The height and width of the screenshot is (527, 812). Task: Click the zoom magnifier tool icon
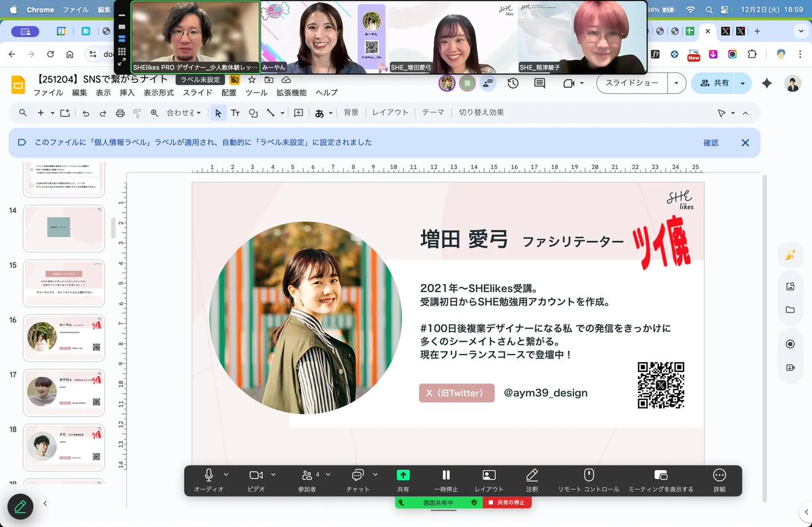point(154,113)
